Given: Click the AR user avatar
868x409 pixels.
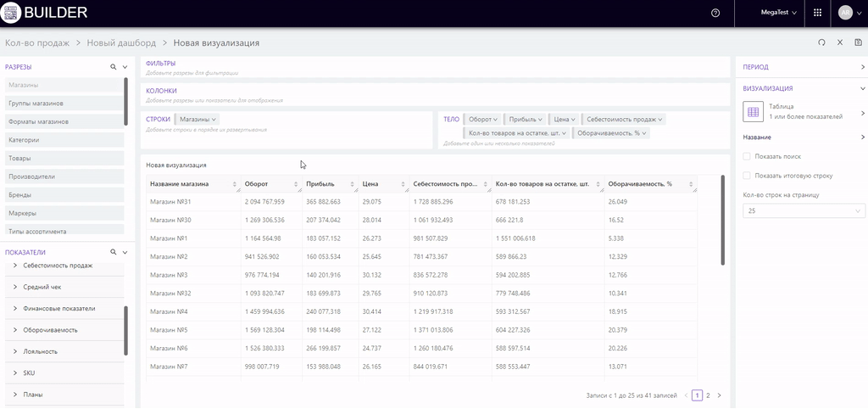Looking at the screenshot, I should 844,13.
